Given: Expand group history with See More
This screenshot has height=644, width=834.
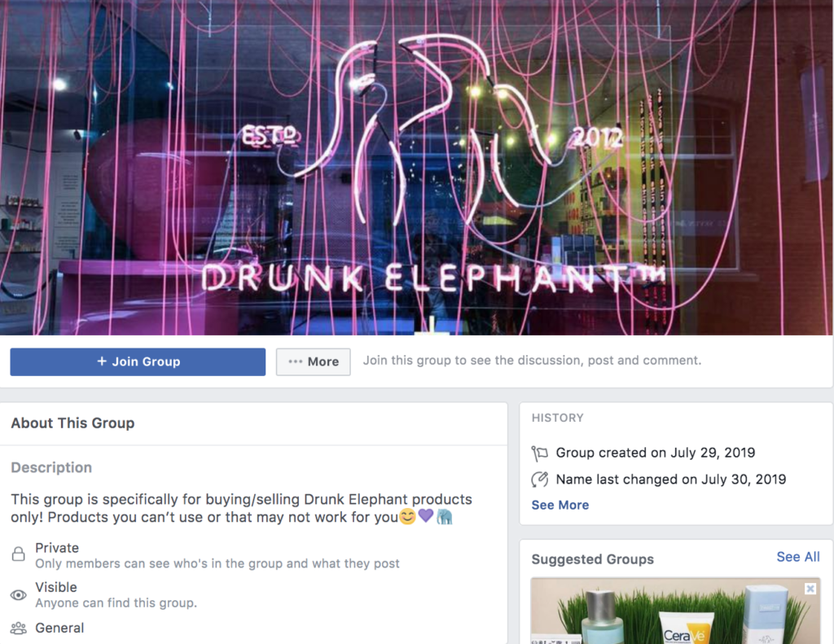Looking at the screenshot, I should pyautogui.click(x=560, y=505).
